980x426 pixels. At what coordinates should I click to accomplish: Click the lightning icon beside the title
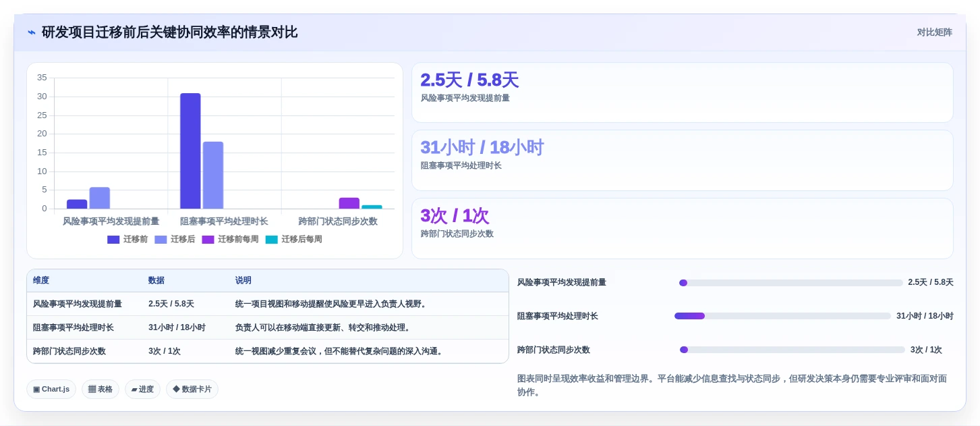coord(32,32)
